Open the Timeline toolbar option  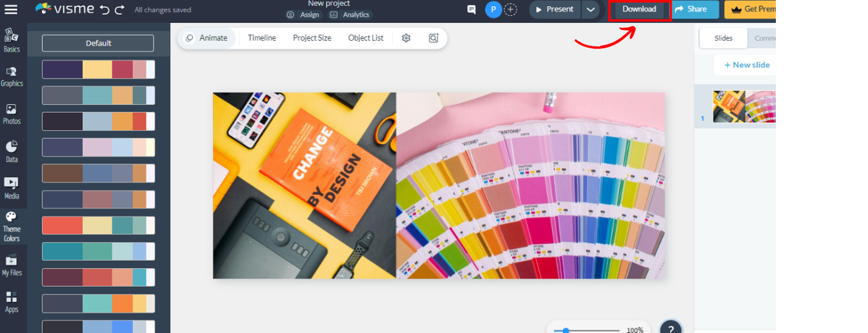262,38
